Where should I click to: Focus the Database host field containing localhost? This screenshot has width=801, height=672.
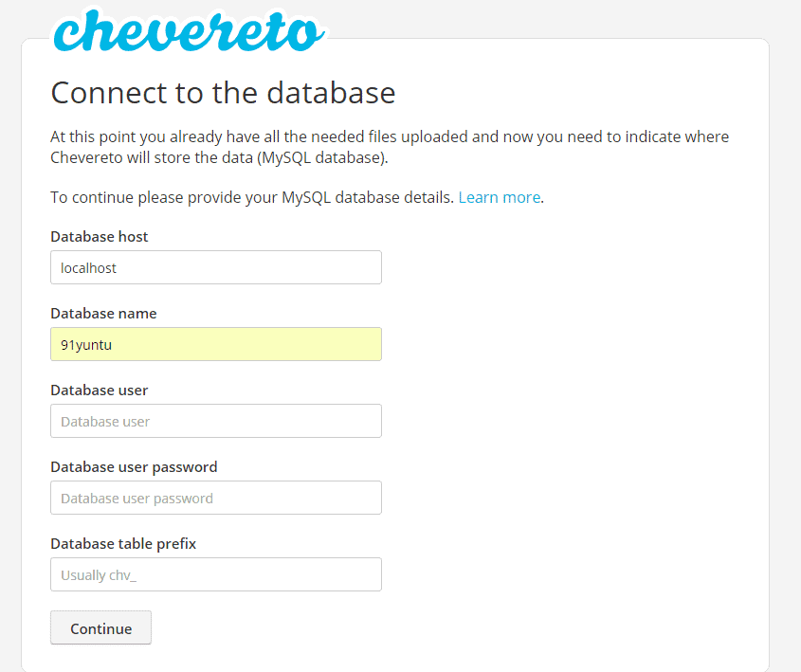[215, 267]
